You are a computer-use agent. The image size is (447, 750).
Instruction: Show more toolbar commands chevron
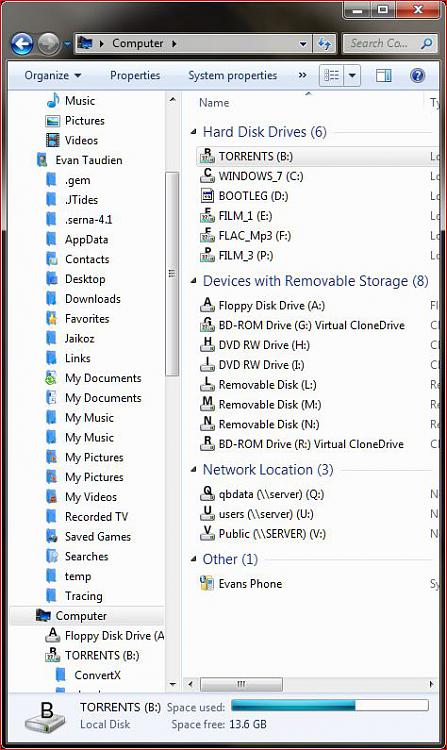click(x=303, y=75)
